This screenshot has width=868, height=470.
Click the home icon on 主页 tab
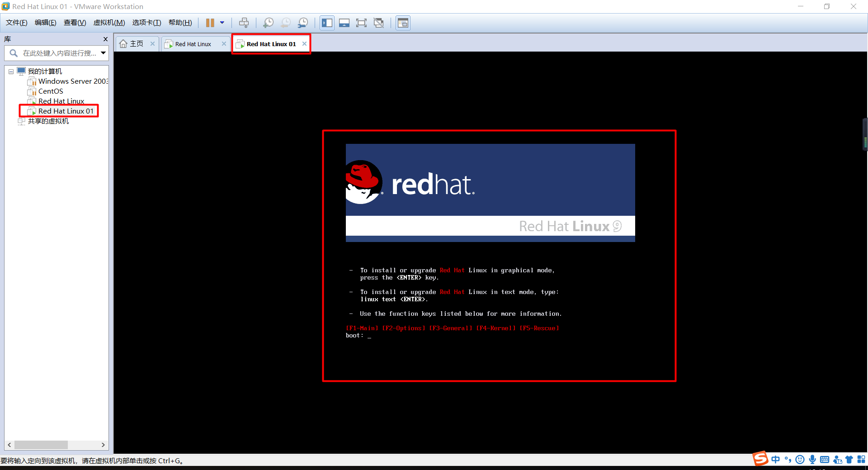123,44
